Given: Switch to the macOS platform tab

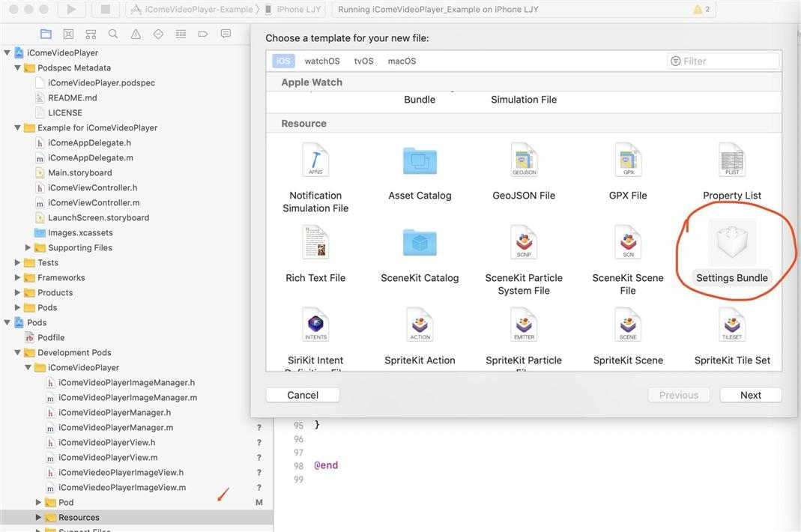Looking at the screenshot, I should 402,61.
